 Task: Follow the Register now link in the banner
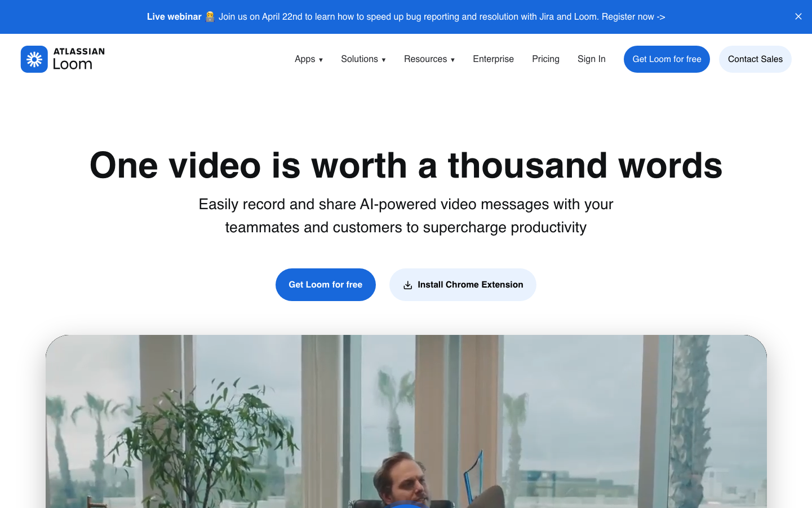pos(633,17)
